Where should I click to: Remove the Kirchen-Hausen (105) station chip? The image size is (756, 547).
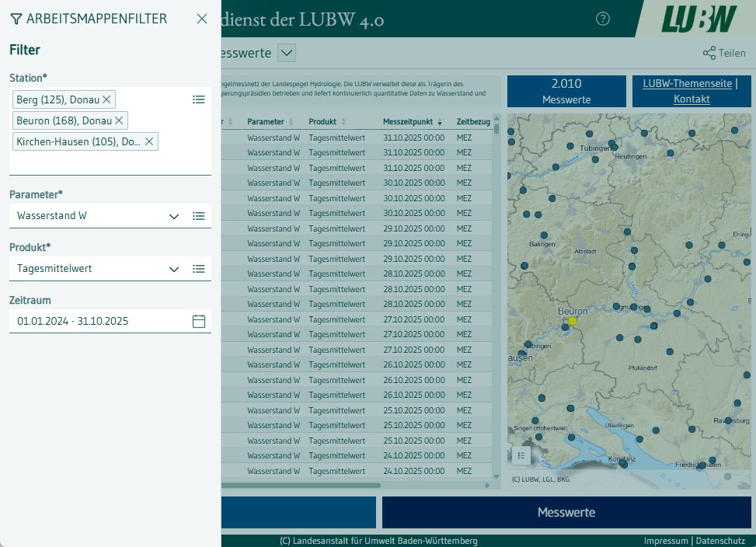[x=149, y=141]
